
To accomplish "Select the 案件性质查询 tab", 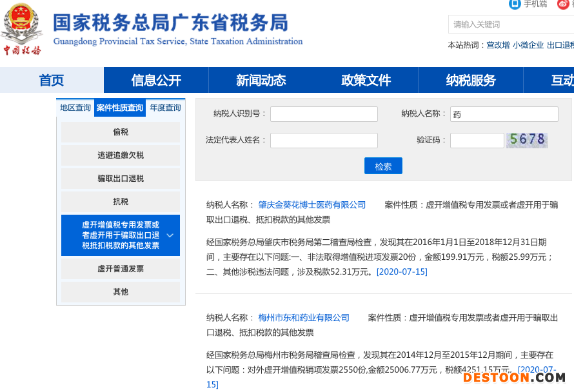I will point(120,108).
